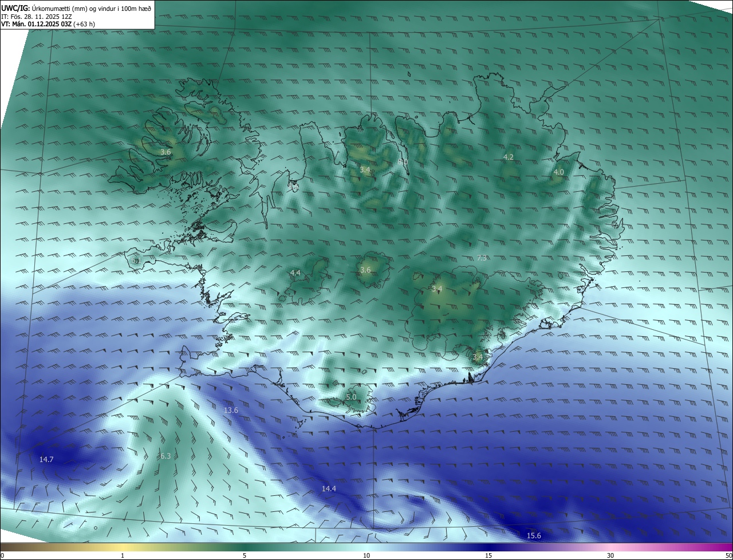Click the 5 tick on the colour scale
The image size is (733, 560).
(x=245, y=555)
